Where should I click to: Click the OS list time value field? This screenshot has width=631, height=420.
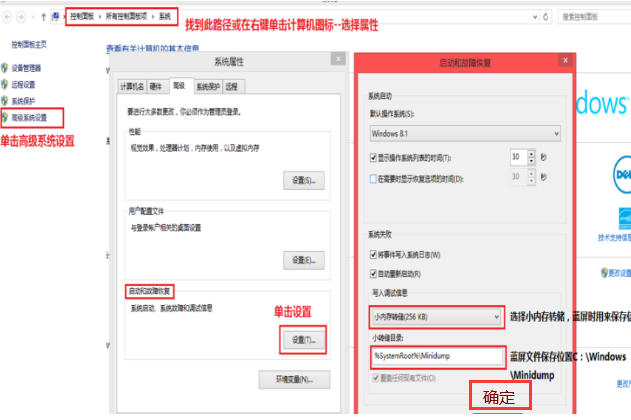click(518, 157)
